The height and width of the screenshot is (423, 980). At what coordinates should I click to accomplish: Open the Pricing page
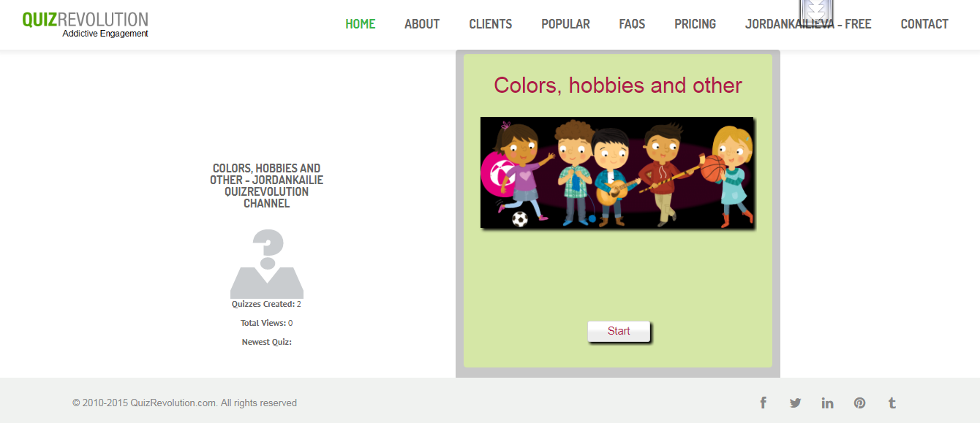pos(695,24)
